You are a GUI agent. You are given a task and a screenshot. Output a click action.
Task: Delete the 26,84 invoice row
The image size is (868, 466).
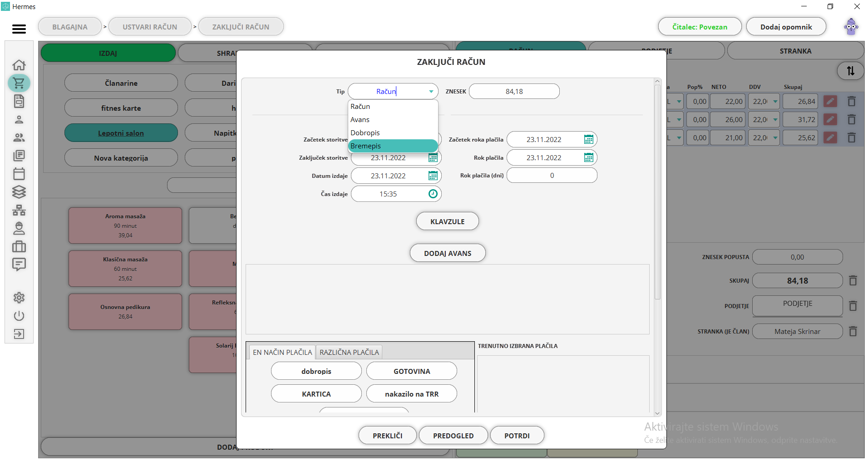pyautogui.click(x=852, y=102)
